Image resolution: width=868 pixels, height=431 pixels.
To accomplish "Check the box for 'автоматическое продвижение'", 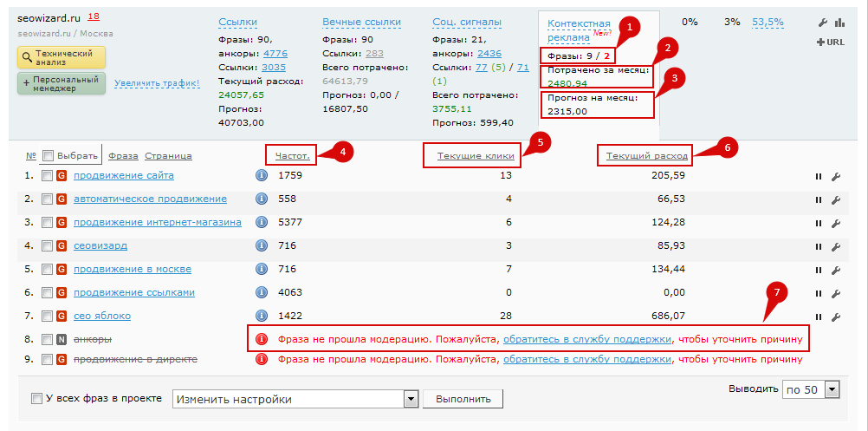I will pyautogui.click(x=48, y=199).
